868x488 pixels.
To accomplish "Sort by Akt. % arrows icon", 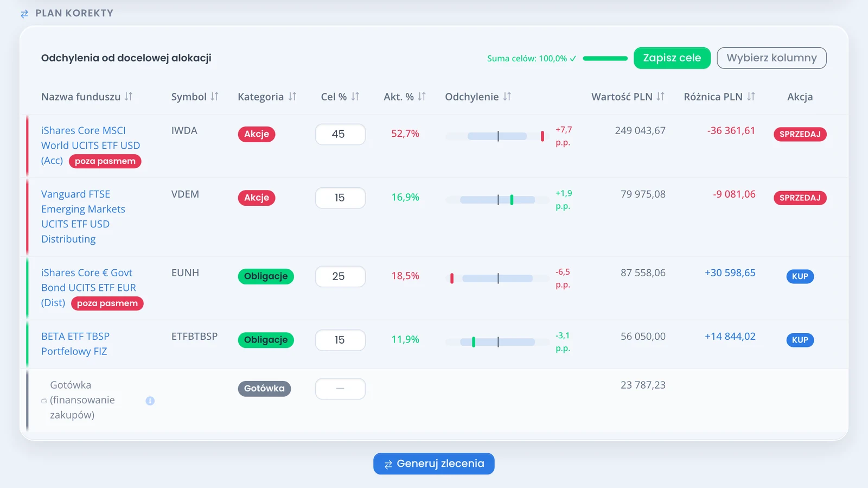I will (422, 97).
